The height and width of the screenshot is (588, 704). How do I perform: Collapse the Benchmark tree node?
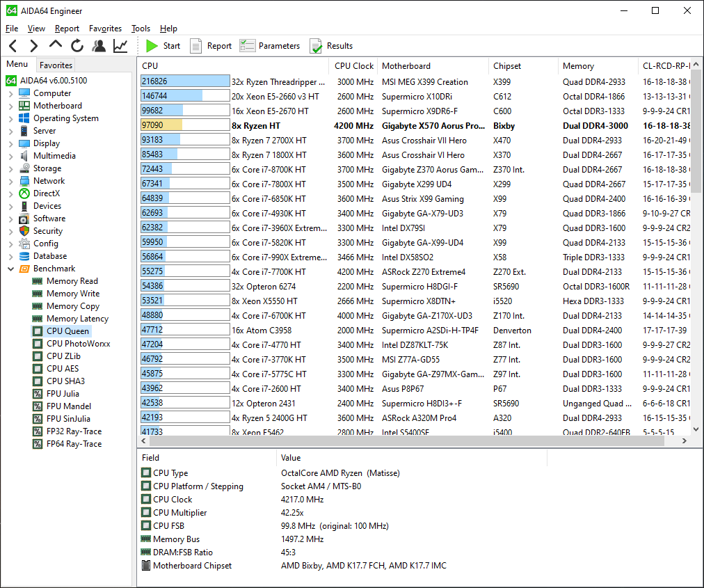(10, 269)
